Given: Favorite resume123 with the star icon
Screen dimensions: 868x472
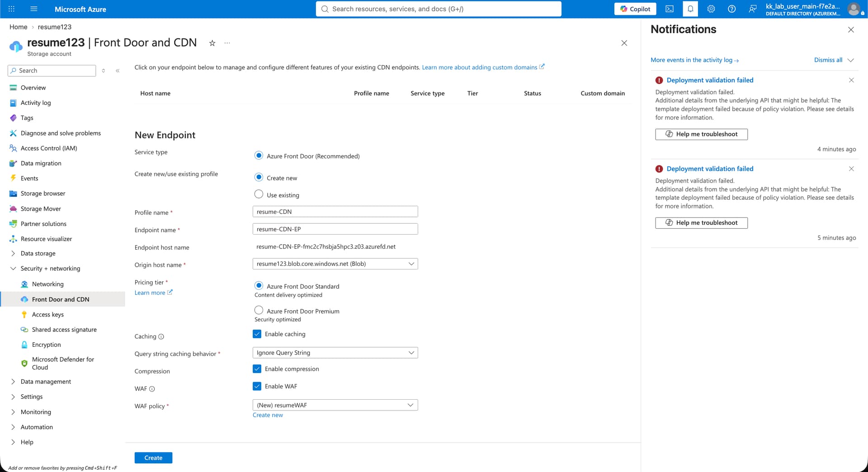Looking at the screenshot, I should click(212, 43).
